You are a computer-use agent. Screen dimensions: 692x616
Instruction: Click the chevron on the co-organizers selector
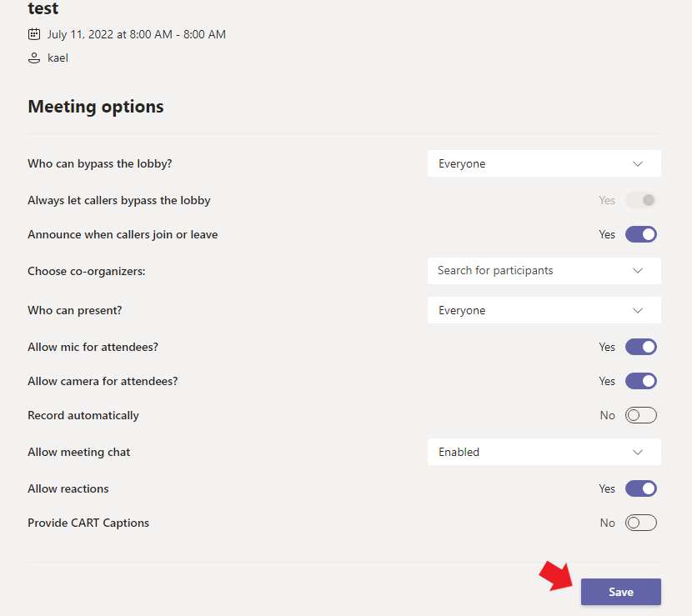(638, 270)
